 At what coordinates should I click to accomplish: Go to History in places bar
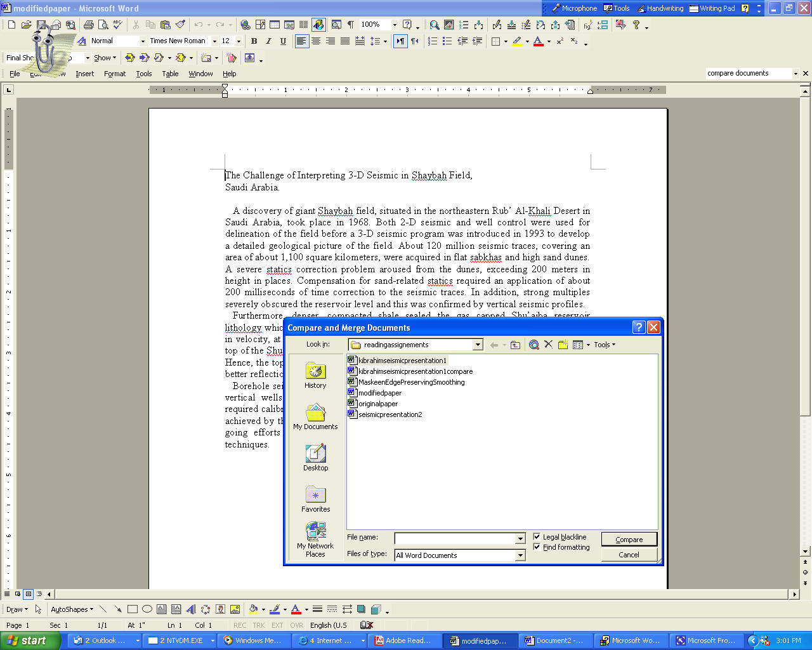point(315,376)
